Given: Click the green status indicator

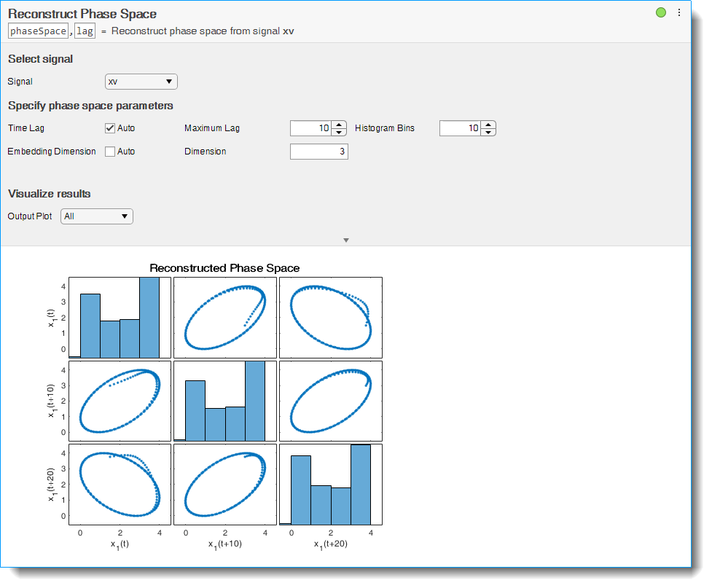Looking at the screenshot, I should 660,12.
